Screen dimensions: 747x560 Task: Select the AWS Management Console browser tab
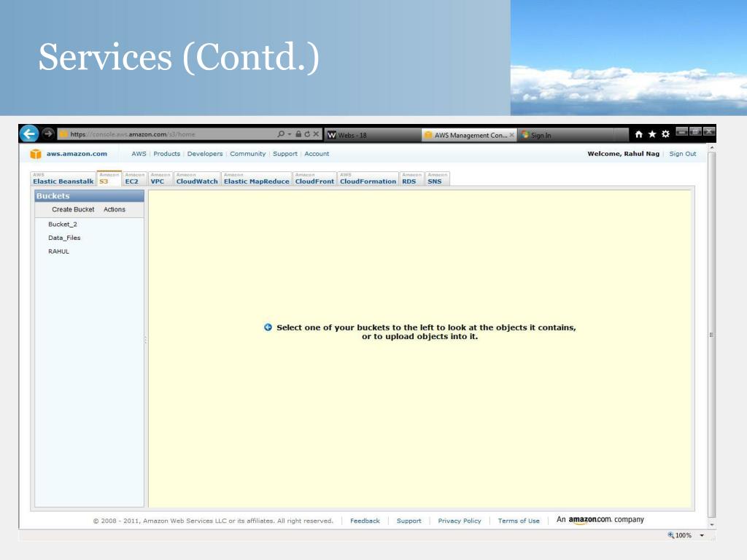tap(469, 135)
